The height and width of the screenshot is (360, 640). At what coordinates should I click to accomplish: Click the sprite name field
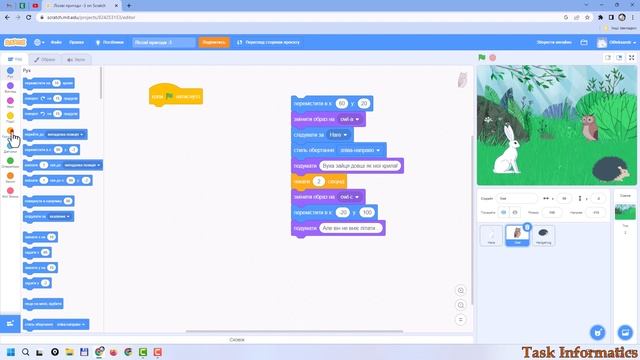(517, 198)
